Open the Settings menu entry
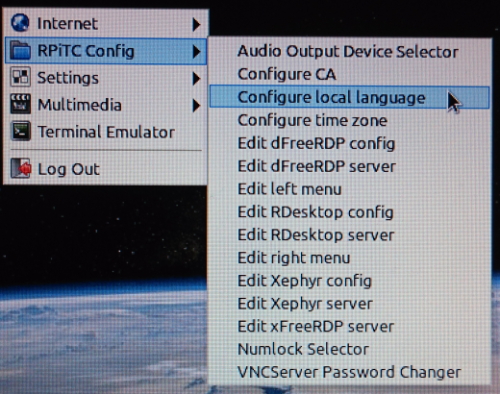 (x=106, y=78)
